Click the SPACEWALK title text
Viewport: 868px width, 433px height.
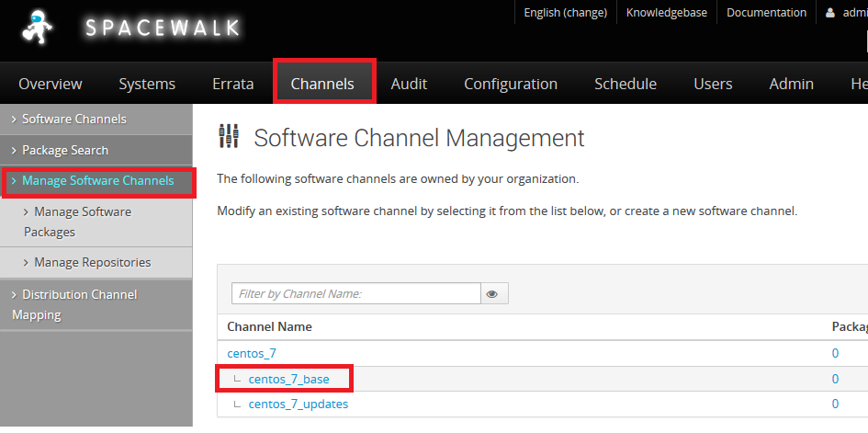[163, 28]
